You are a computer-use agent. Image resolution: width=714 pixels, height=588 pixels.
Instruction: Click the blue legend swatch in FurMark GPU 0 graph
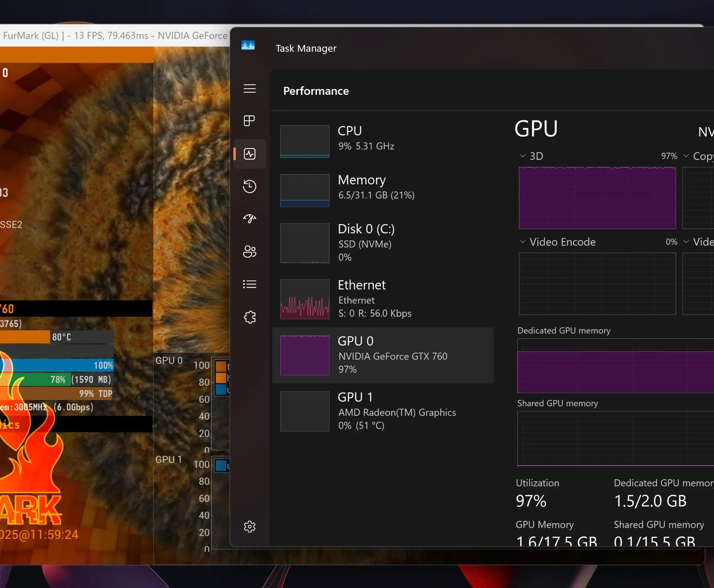[221, 389]
